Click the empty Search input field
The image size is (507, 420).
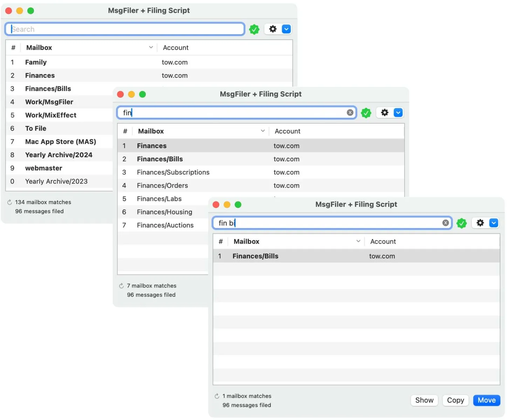click(x=124, y=29)
